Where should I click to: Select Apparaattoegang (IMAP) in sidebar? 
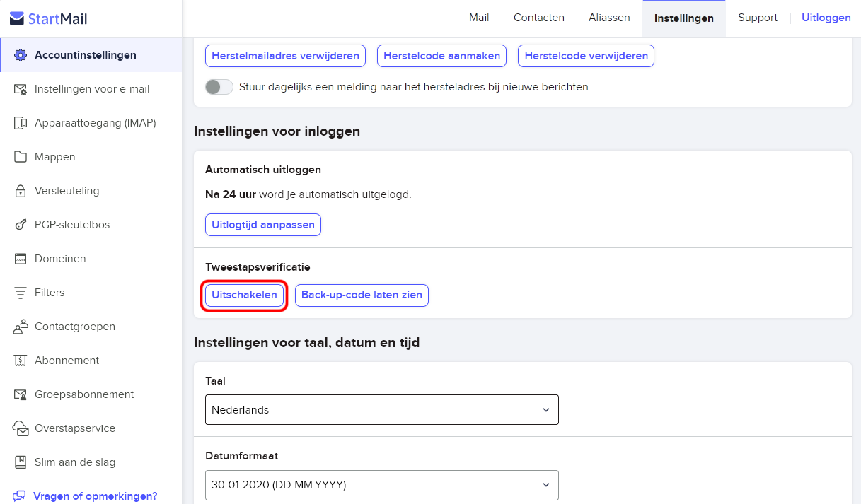pos(91,123)
